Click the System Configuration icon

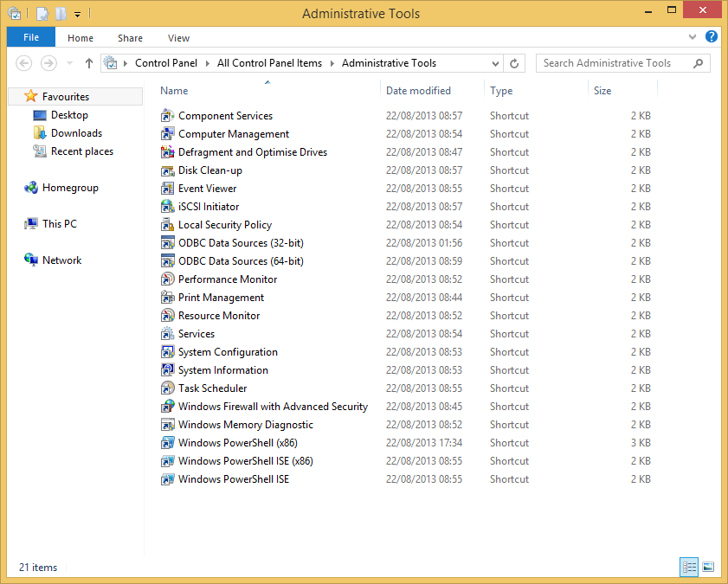tap(167, 352)
